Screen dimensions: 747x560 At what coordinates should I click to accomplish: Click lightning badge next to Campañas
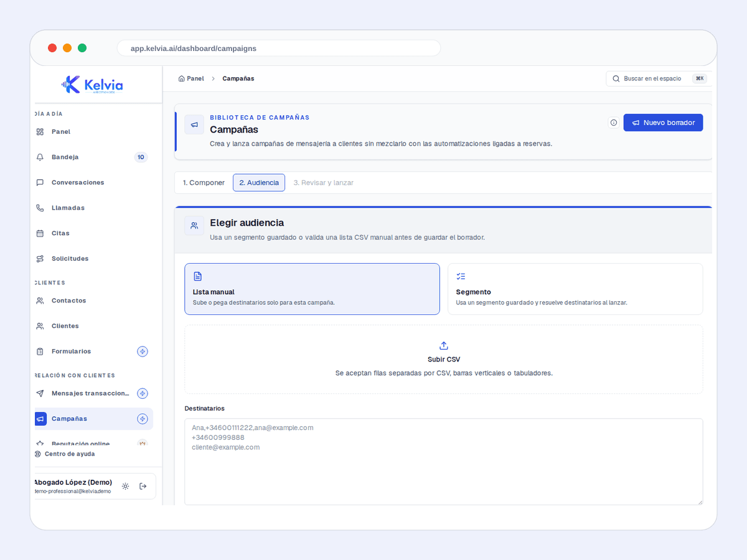(143, 419)
